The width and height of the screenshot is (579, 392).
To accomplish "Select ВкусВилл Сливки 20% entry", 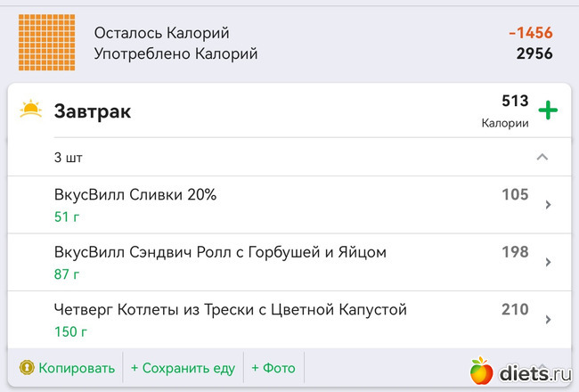I will 135,195.
